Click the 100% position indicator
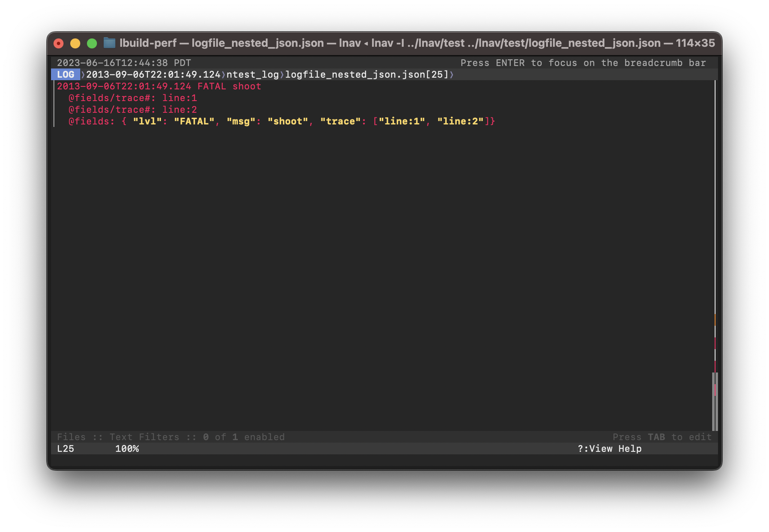This screenshot has width=769, height=532. click(x=127, y=449)
